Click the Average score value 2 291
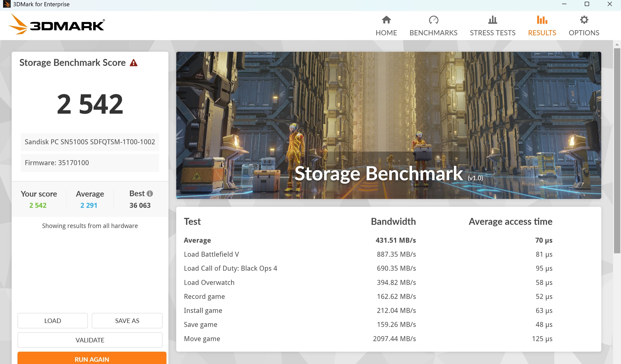Image resolution: width=621 pixels, height=364 pixels. click(x=89, y=205)
